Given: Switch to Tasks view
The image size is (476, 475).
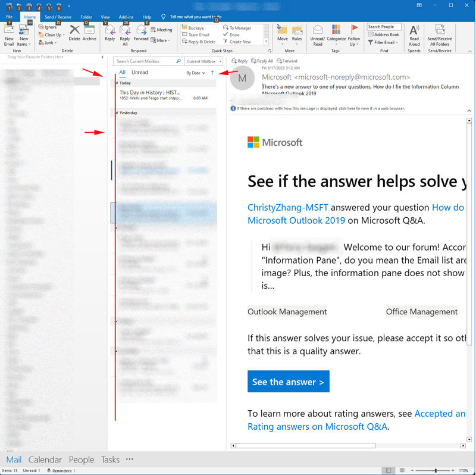Looking at the screenshot, I should click(110, 460).
